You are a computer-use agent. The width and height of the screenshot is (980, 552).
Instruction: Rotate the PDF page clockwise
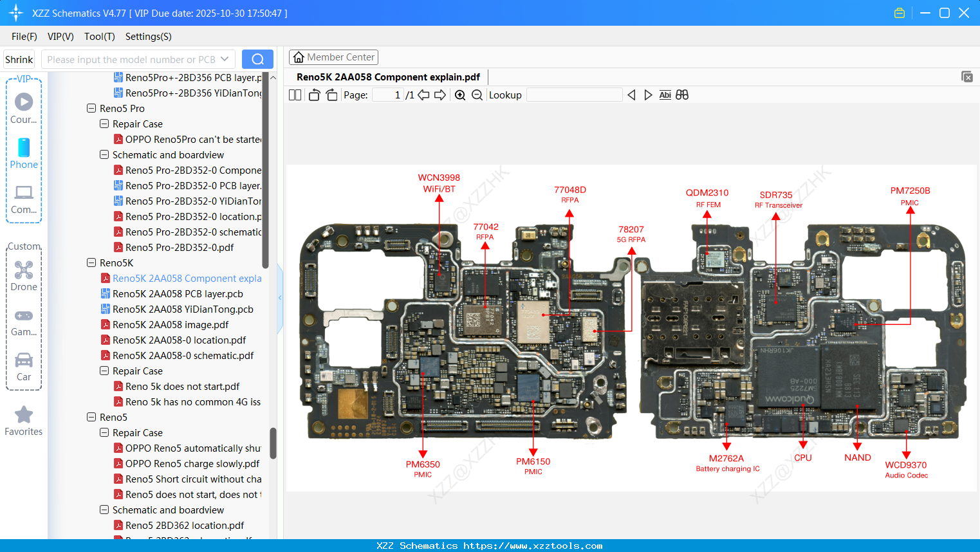(331, 95)
